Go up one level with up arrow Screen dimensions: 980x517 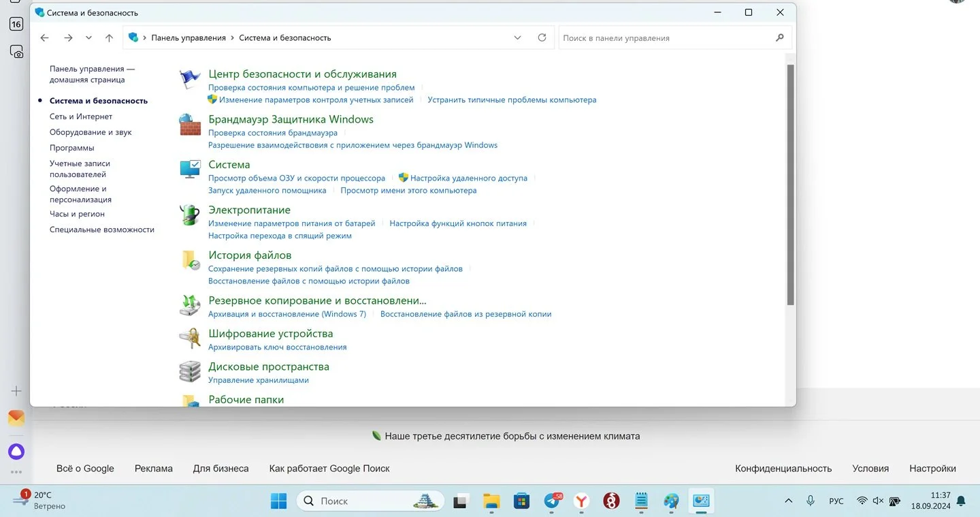109,38
